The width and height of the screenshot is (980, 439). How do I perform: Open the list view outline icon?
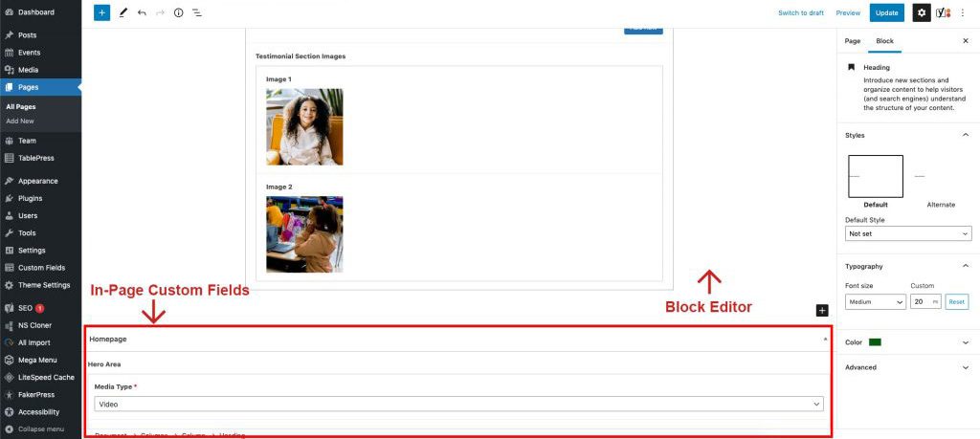(197, 12)
